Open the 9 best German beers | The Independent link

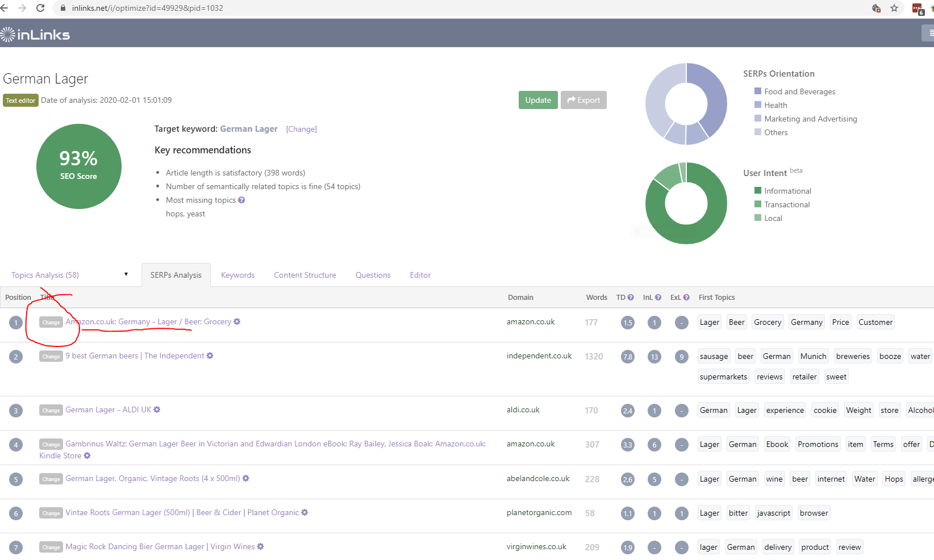pyautogui.click(x=135, y=356)
